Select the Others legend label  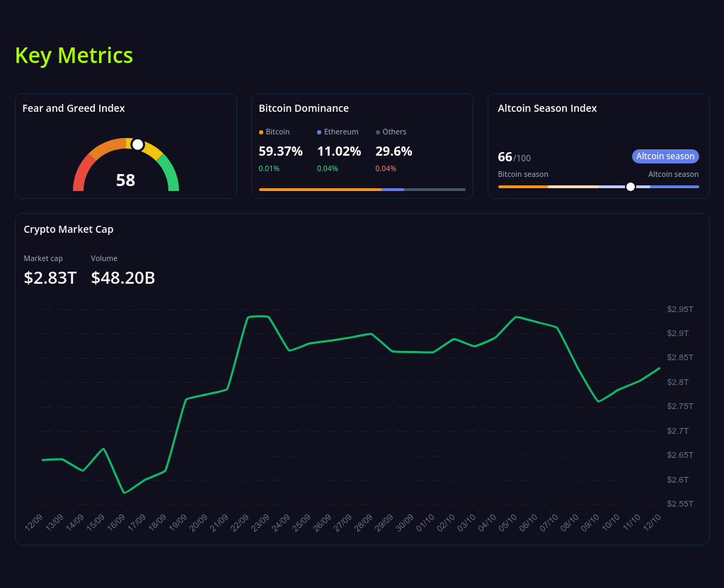[x=394, y=132]
